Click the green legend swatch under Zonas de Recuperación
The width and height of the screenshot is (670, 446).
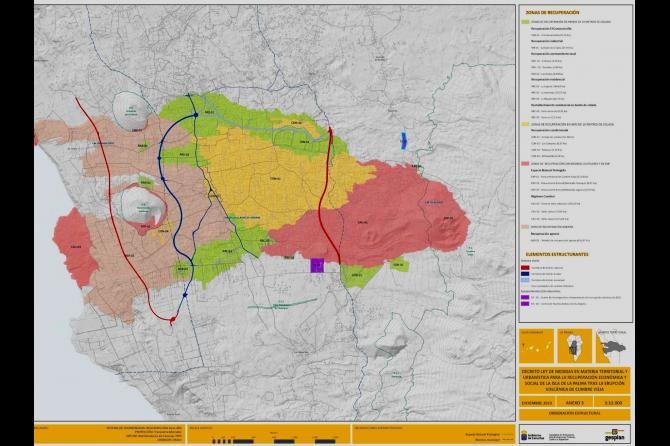523,21
